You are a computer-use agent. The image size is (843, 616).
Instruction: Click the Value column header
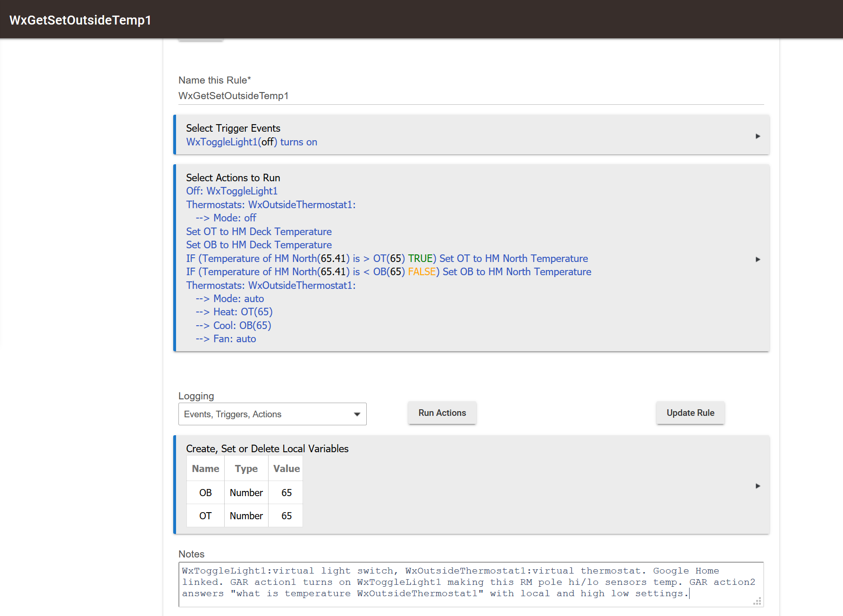(x=286, y=469)
